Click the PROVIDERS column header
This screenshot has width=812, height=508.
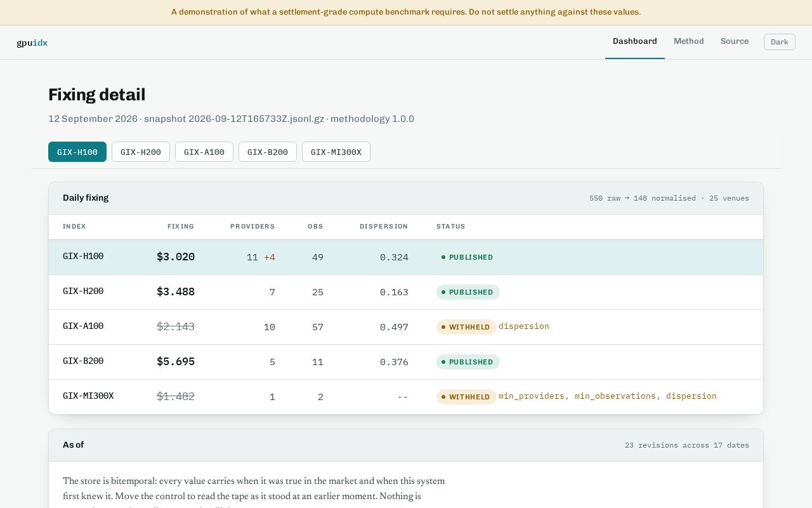[x=252, y=226]
